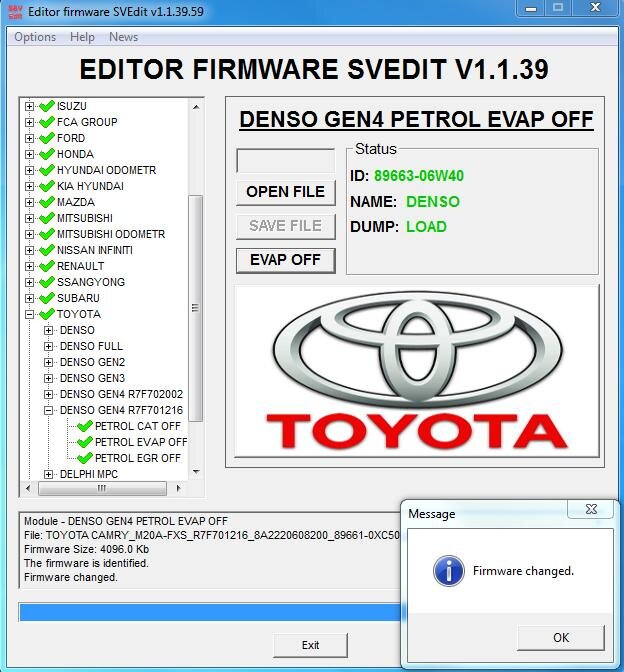Click the horizontal scroll right arrow
This screenshot has width=624, height=672.
(x=178, y=488)
